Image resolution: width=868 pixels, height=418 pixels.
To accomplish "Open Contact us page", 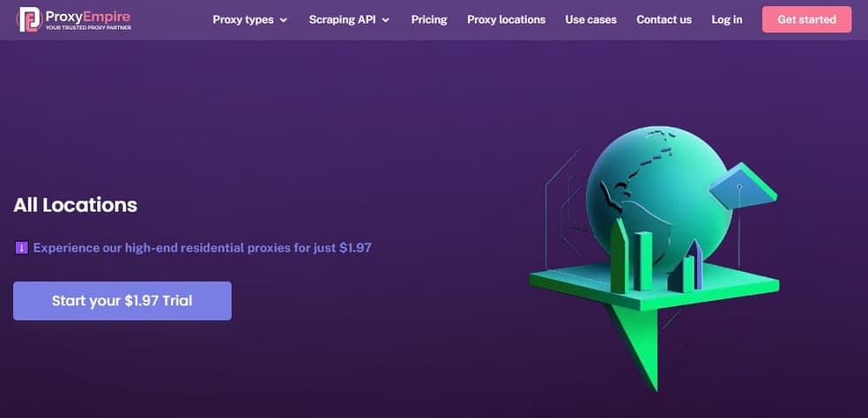I will pos(664,19).
